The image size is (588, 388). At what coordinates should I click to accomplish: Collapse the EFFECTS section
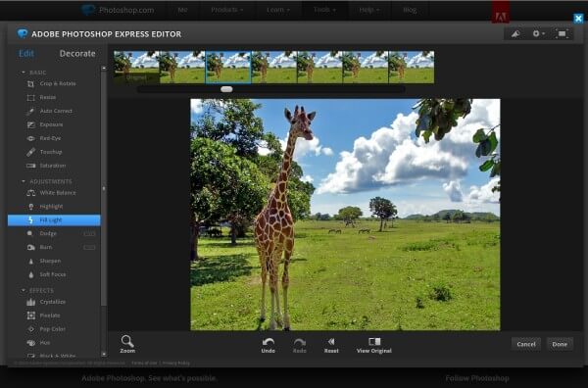24,291
